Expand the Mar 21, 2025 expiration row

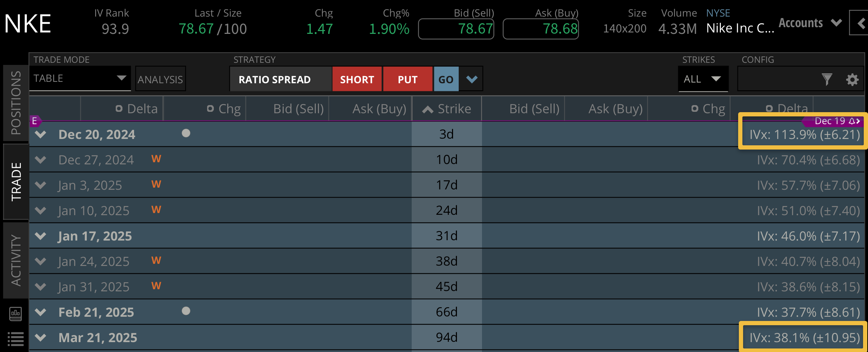(40, 337)
